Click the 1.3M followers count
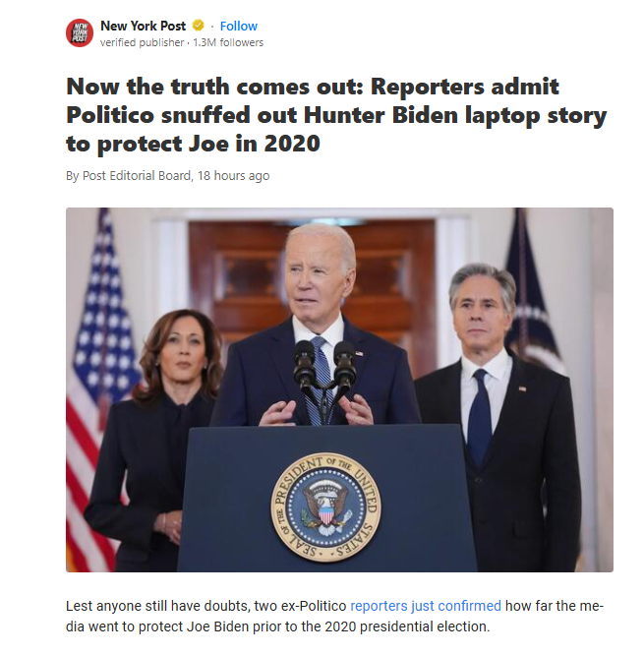The height and width of the screenshot is (655, 644). pos(228,42)
